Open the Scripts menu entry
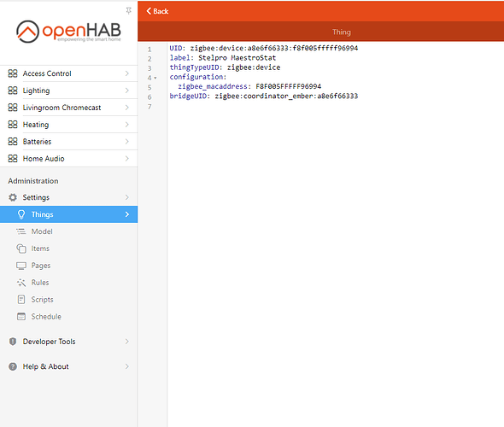The image size is (504, 427). [69, 300]
